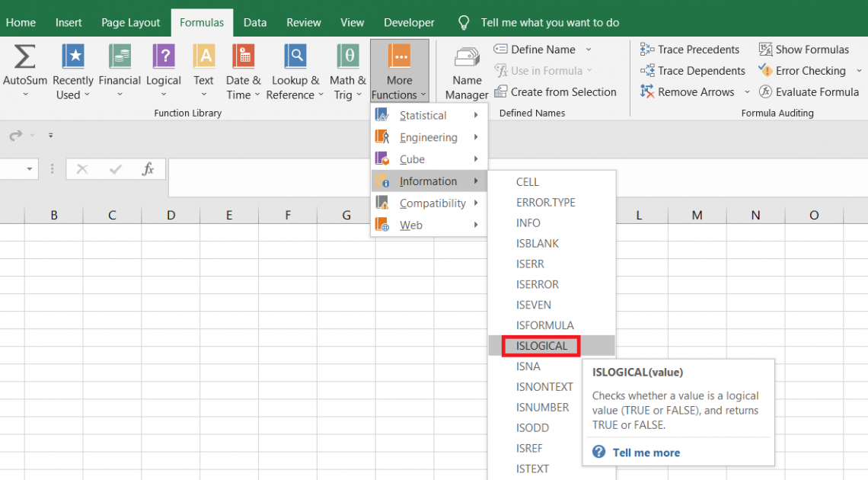Click the AutoSum sigma icon
The image size is (868, 480).
(x=25, y=57)
